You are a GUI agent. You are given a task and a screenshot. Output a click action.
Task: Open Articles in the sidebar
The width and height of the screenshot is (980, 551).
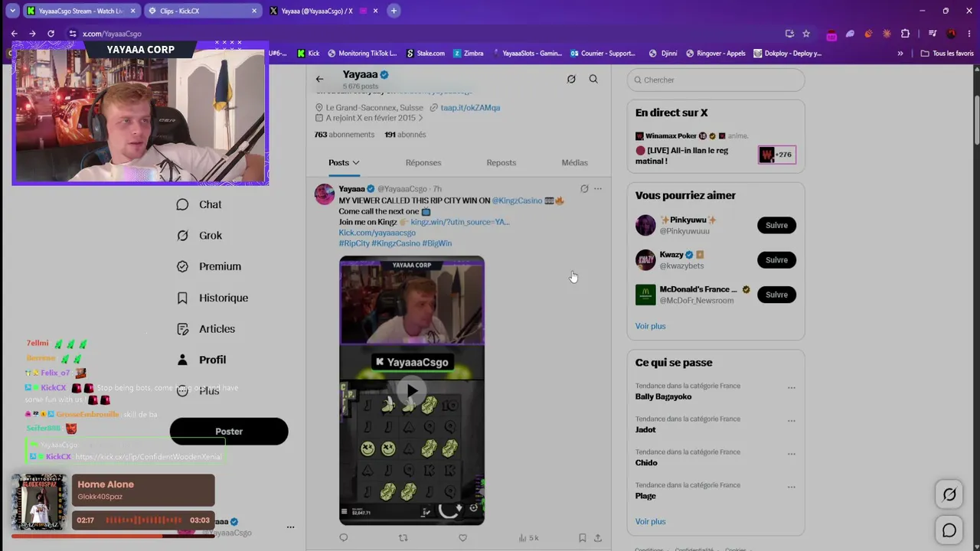coord(205,329)
